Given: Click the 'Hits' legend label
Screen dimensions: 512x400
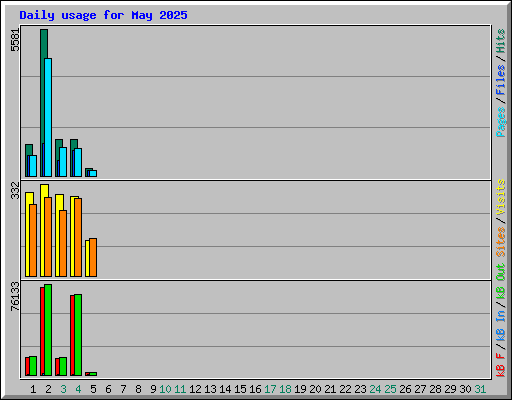Looking at the screenshot, I should click(x=500, y=41).
